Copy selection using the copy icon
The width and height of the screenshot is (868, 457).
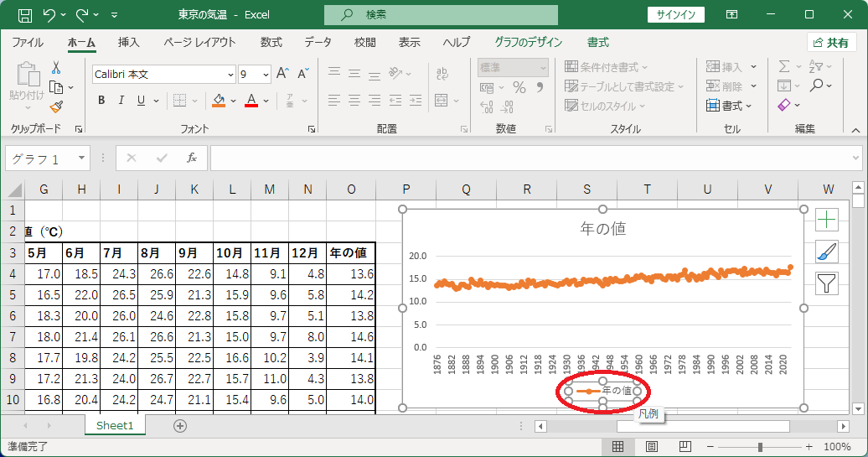[56, 87]
